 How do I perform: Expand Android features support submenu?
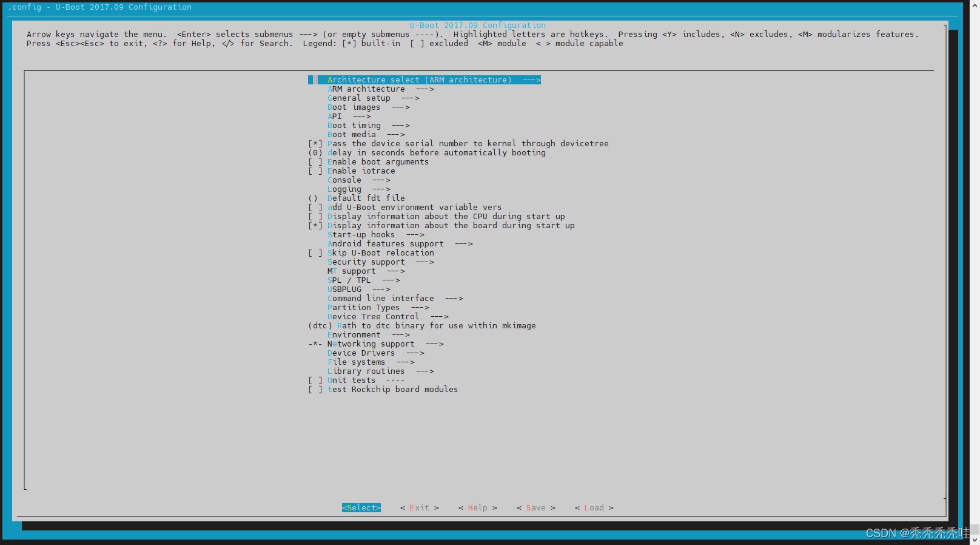[x=400, y=244]
